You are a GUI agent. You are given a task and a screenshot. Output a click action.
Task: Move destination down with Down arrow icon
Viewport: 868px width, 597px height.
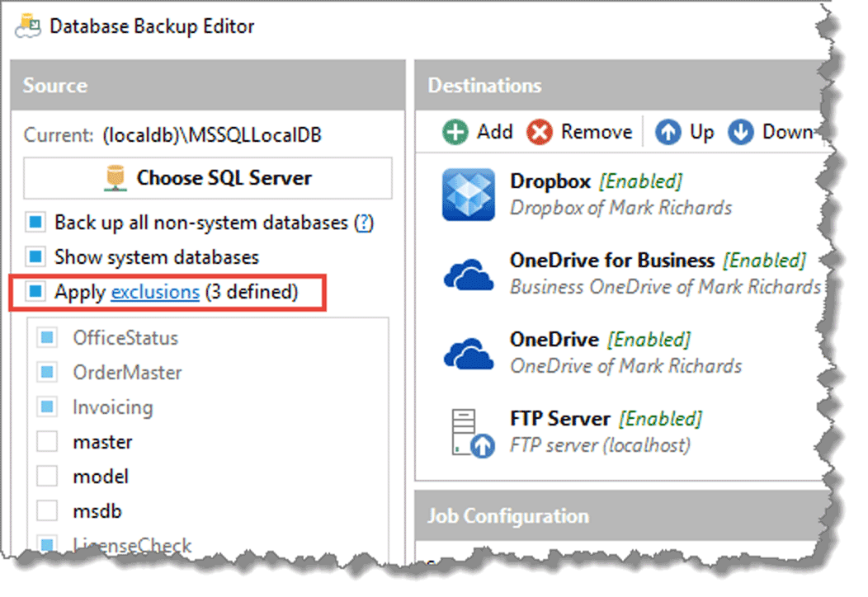click(x=741, y=133)
